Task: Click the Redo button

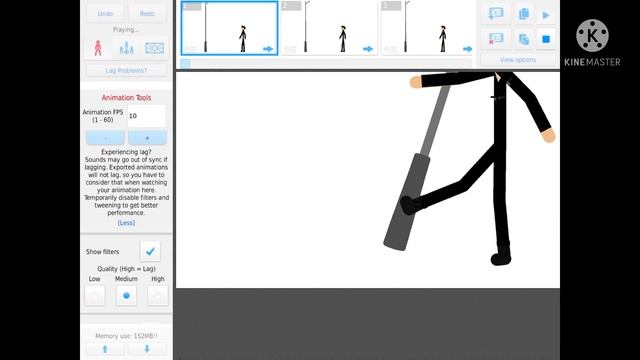Action: click(x=147, y=13)
